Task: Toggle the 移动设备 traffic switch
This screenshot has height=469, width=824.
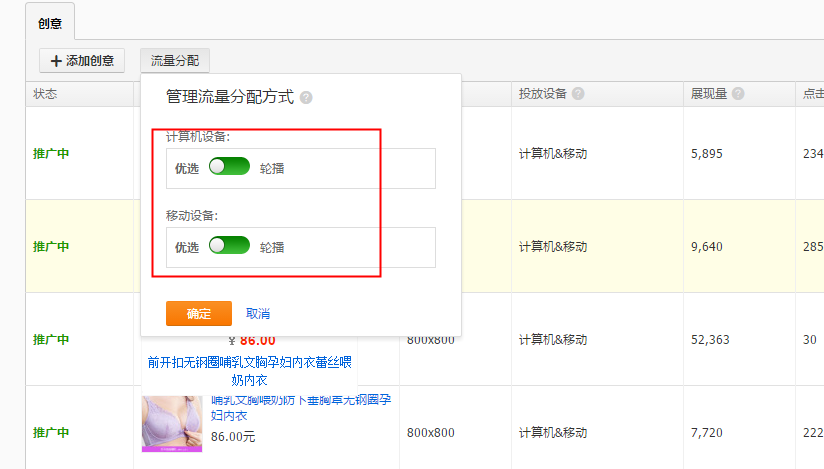Action: (x=229, y=246)
